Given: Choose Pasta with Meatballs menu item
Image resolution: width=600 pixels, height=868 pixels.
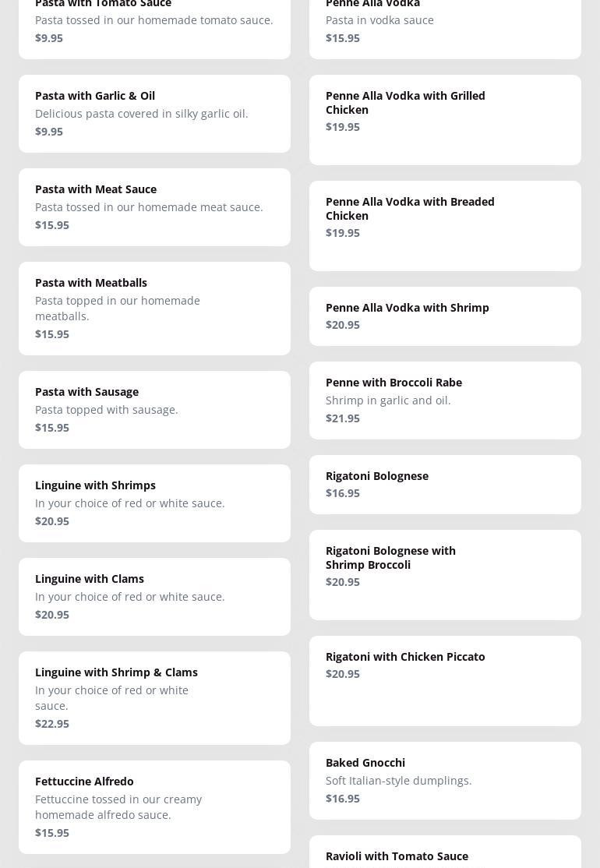Looking at the screenshot, I should (154, 309).
